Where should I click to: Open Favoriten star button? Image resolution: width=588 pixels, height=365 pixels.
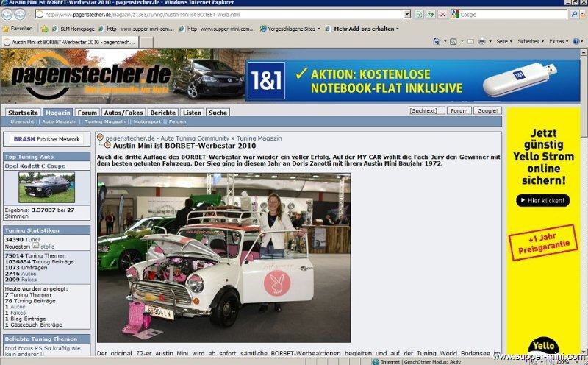pyautogui.click(x=18, y=29)
